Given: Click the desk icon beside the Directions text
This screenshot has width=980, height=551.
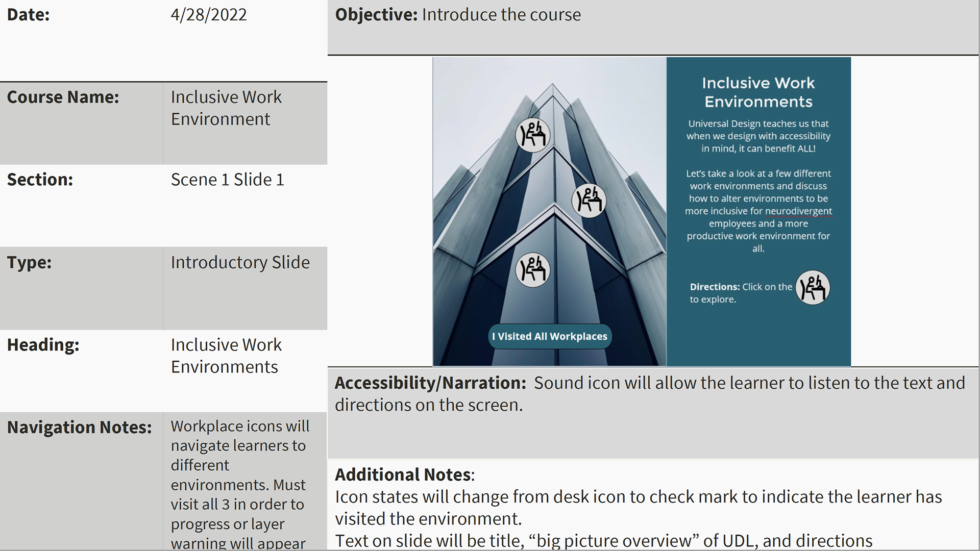Looking at the screenshot, I should coord(813,288).
